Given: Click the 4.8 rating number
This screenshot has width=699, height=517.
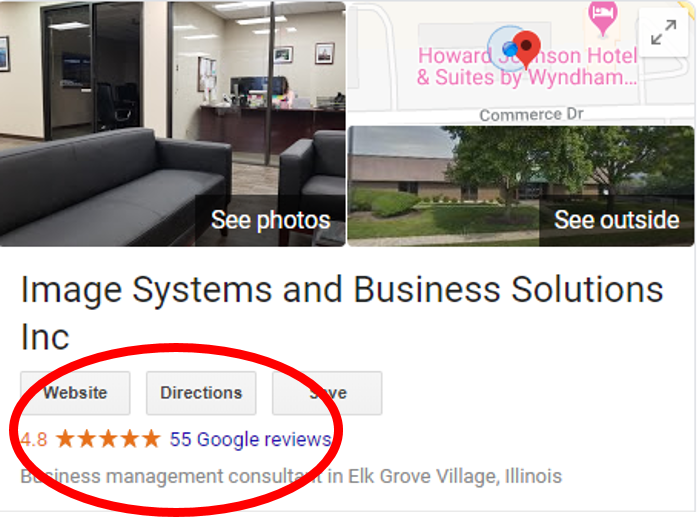Looking at the screenshot, I should 34,439.
